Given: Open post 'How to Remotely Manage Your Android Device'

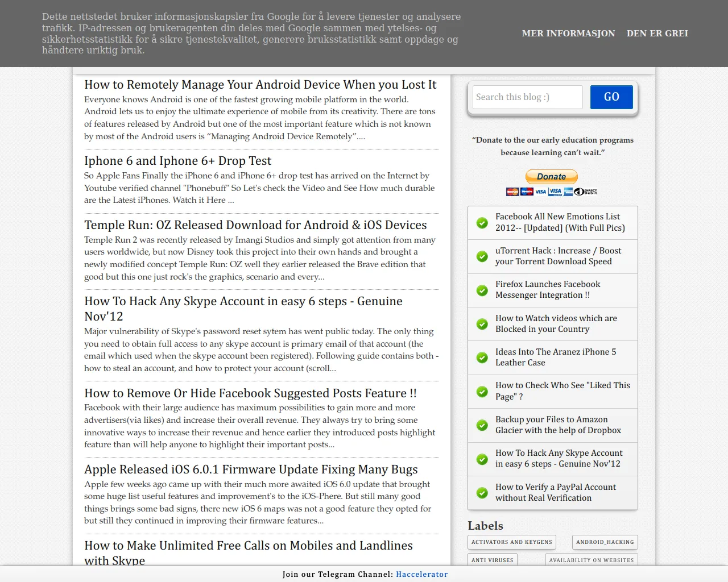Looking at the screenshot, I should click(260, 85).
